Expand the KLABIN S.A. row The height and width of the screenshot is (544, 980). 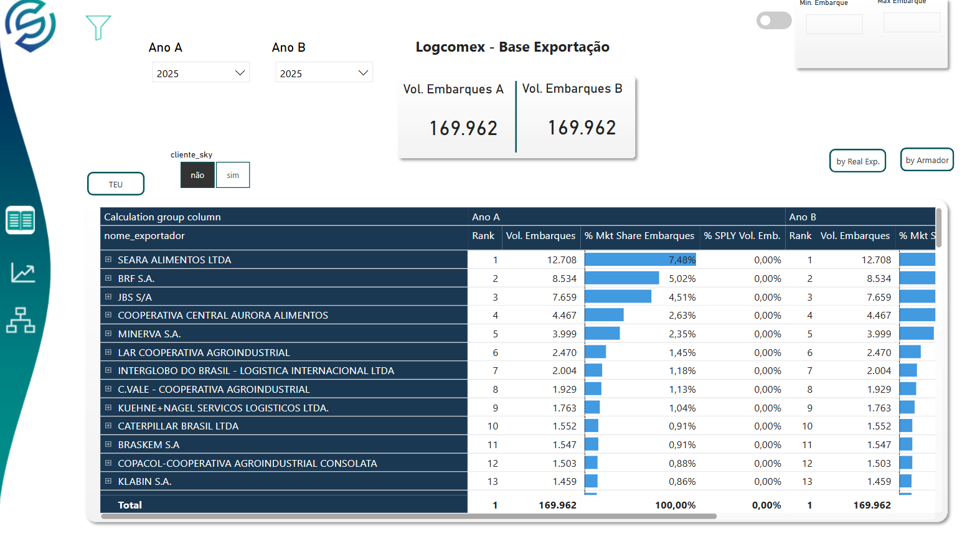click(x=108, y=481)
